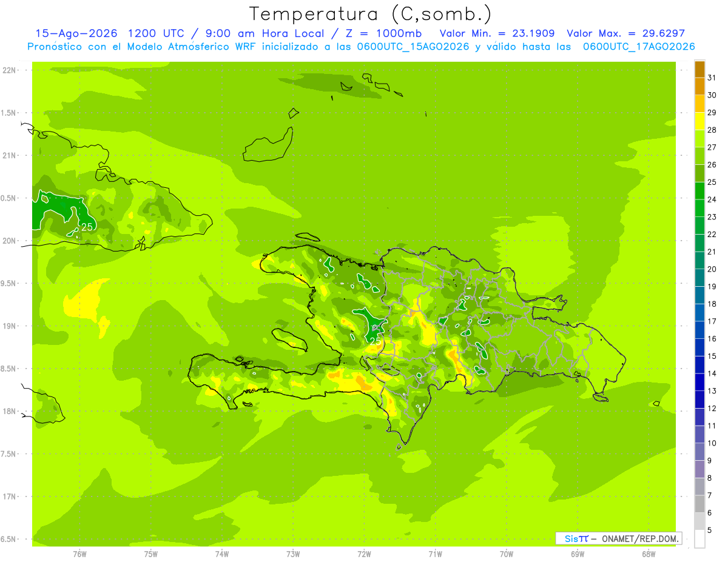Click the "70W" longitude label
The width and height of the screenshot is (728, 562).
tap(507, 554)
